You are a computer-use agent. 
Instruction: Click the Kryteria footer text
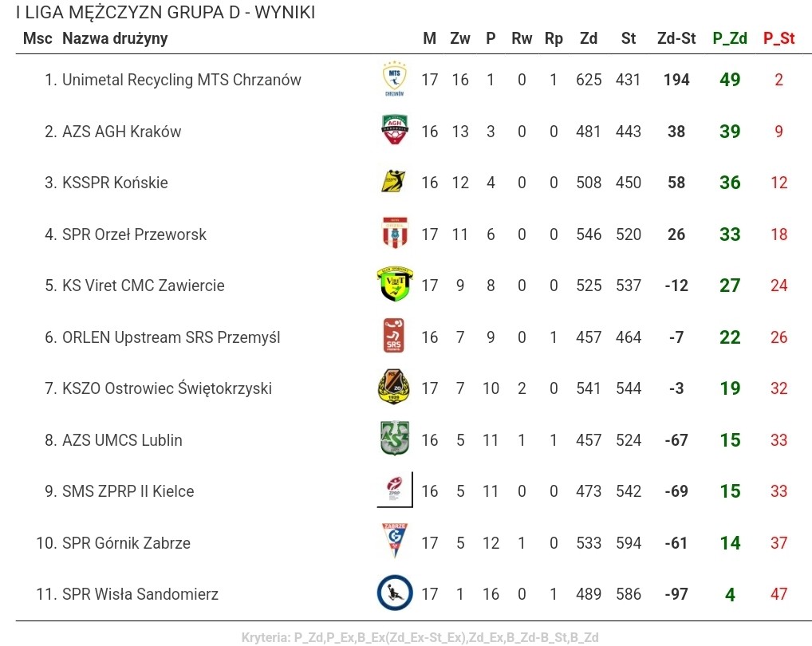pos(420,638)
